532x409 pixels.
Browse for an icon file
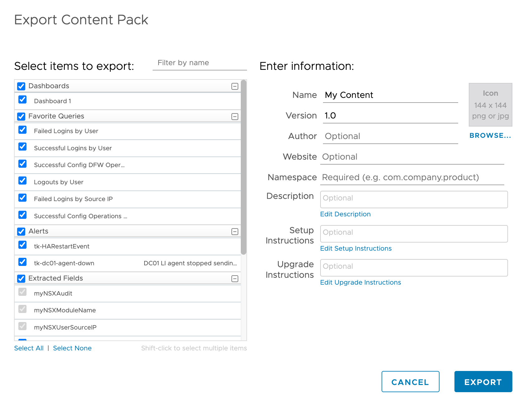click(x=490, y=136)
